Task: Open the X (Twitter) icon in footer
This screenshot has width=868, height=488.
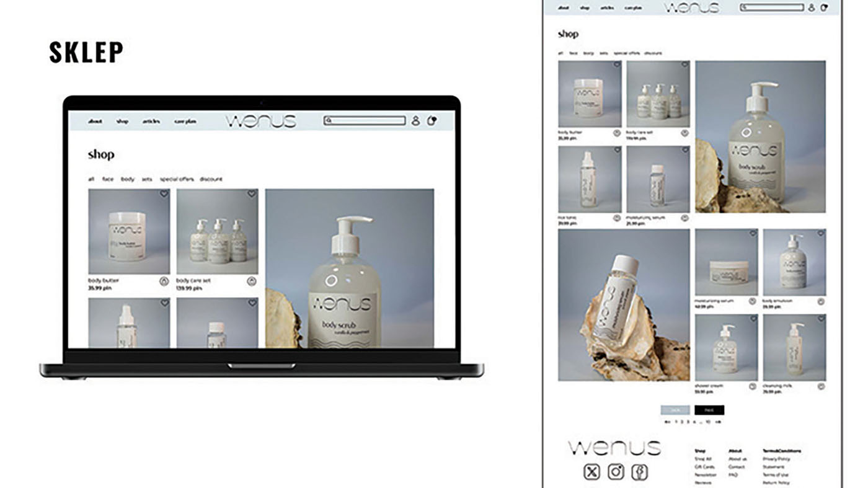Action: pos(591,472)
